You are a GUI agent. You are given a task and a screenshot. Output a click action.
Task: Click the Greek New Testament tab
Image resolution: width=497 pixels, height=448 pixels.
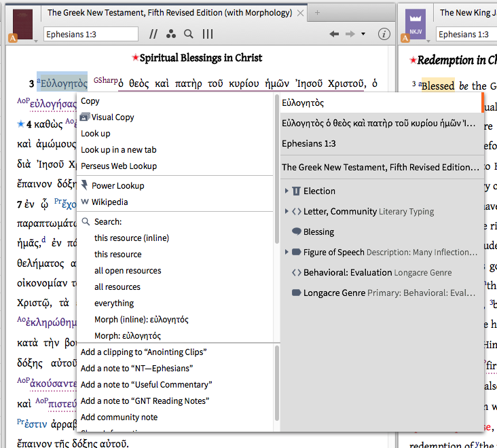[170, 13]
